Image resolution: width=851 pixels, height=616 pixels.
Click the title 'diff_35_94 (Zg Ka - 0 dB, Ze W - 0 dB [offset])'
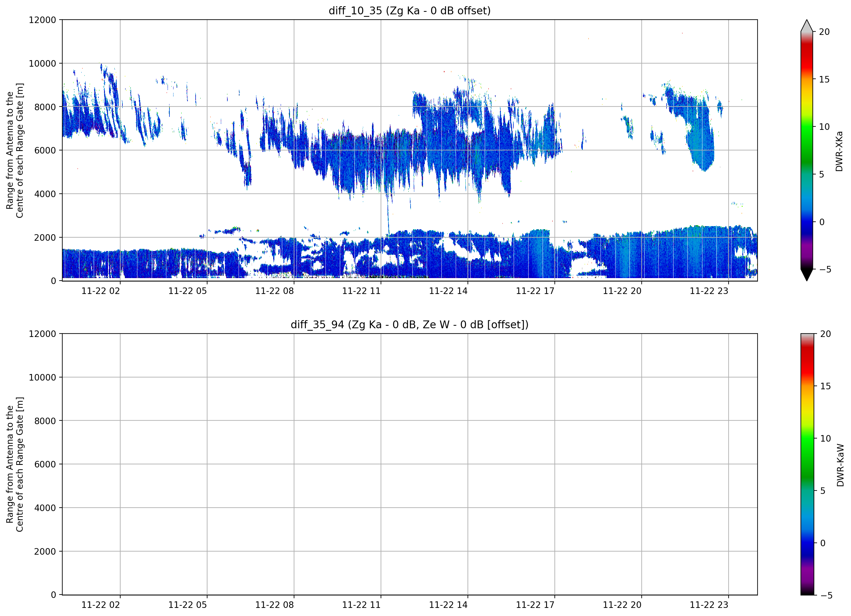pyautogui.click(x=409, y=325)
